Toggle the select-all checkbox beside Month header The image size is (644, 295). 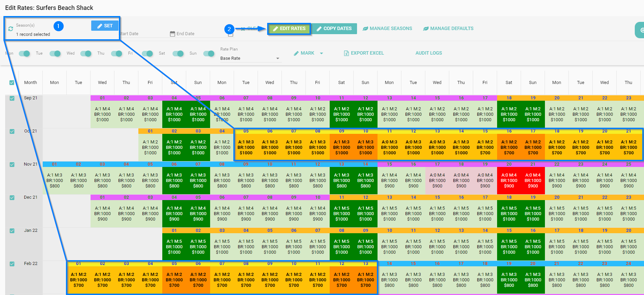point(12,83)
